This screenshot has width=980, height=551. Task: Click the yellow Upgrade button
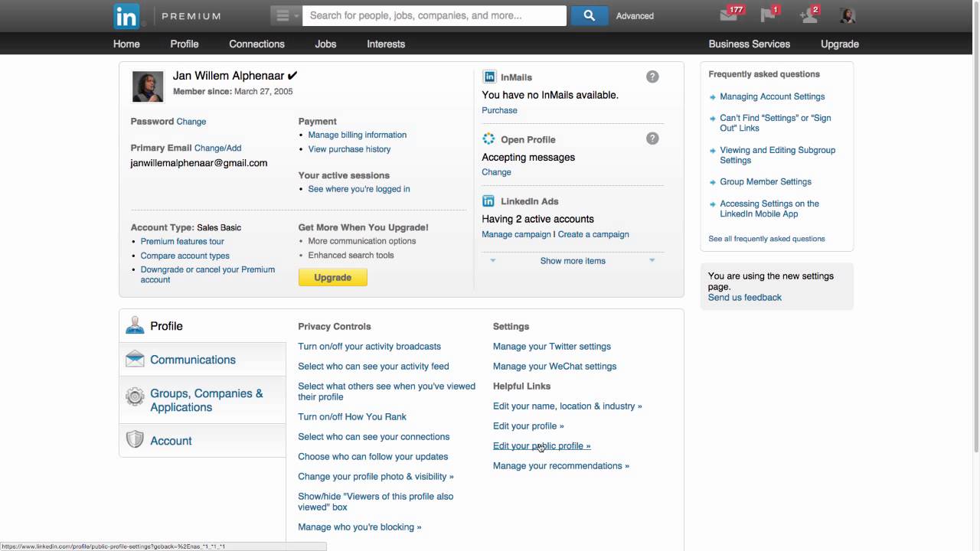pos(332,277)
